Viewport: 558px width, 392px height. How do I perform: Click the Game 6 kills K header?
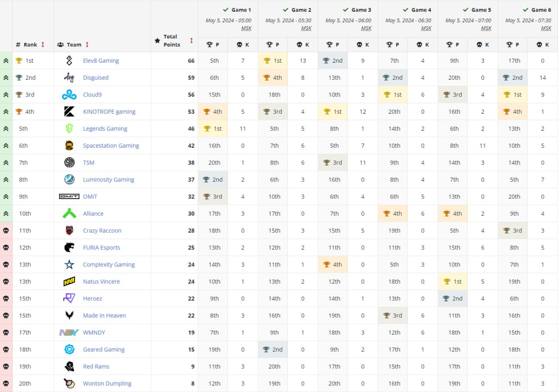543,44
